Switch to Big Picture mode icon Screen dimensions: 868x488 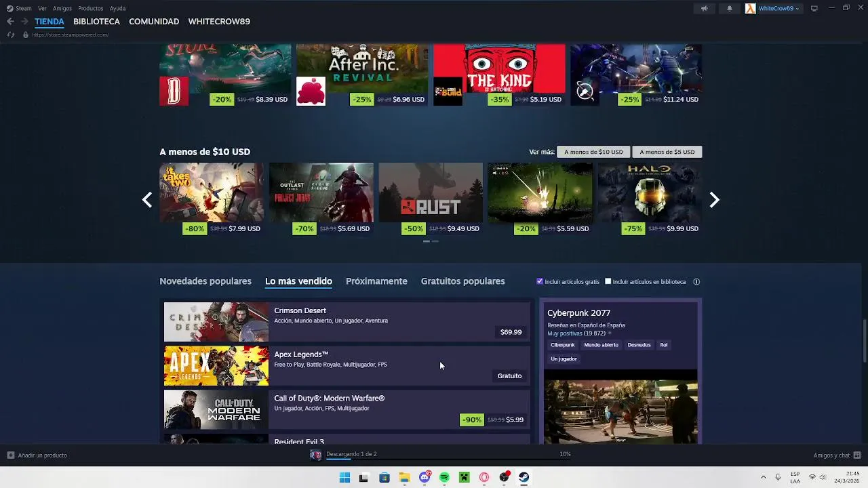pyautogui.click(x=814, y=8)
